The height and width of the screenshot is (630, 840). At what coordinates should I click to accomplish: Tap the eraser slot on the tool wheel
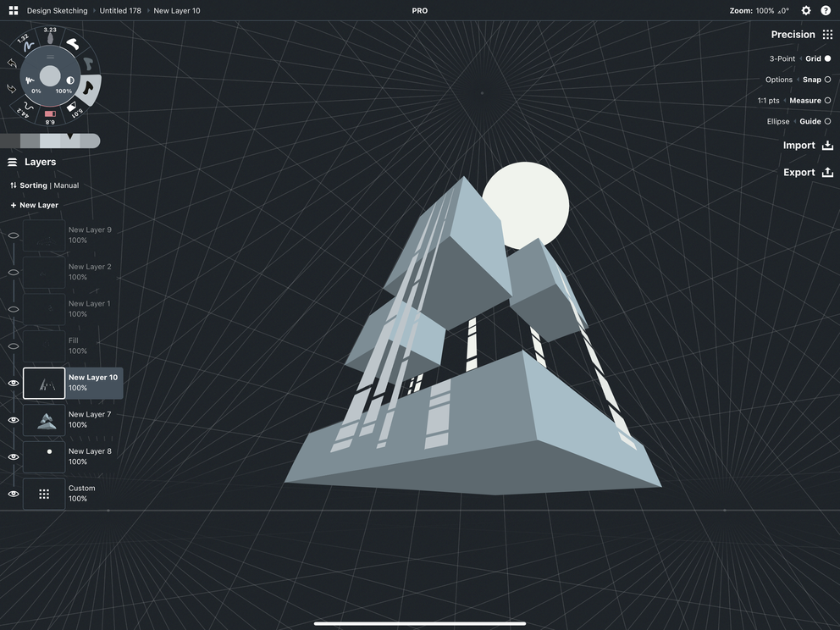(x=49, y=114)
